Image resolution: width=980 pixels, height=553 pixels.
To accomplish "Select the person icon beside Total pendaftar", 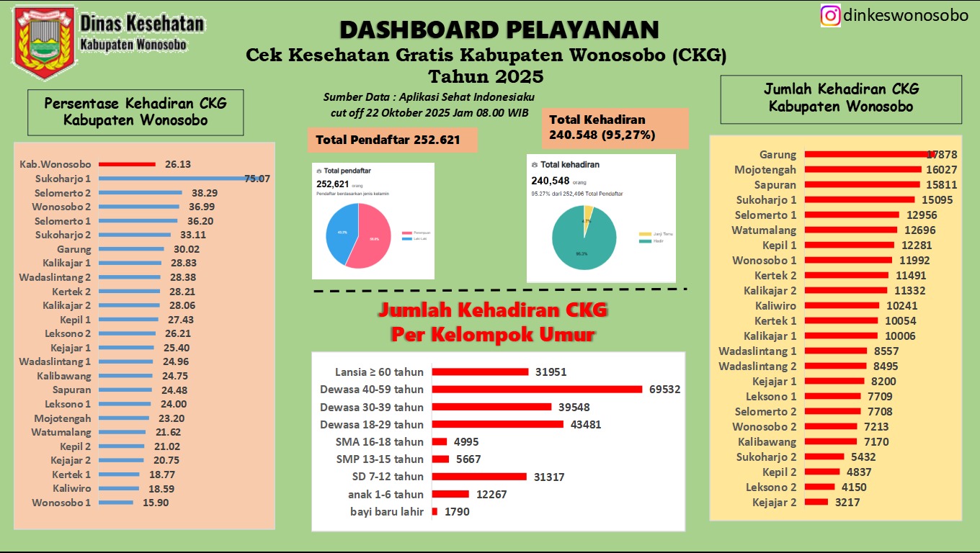I will tap(318, 171).
